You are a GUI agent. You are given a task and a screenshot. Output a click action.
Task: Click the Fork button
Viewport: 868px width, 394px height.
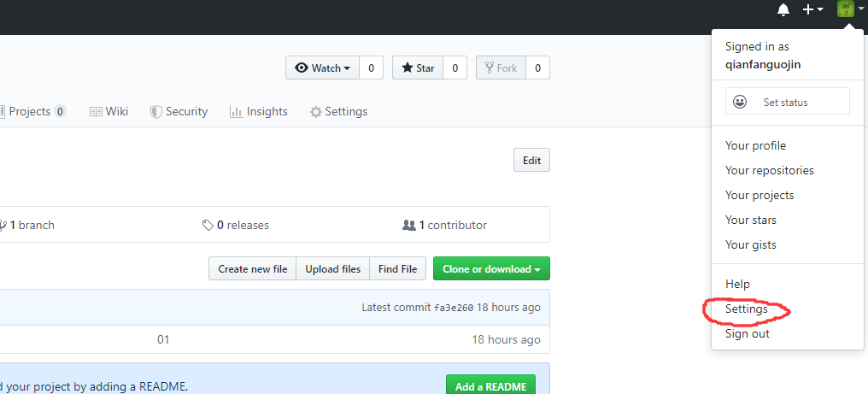499,68
